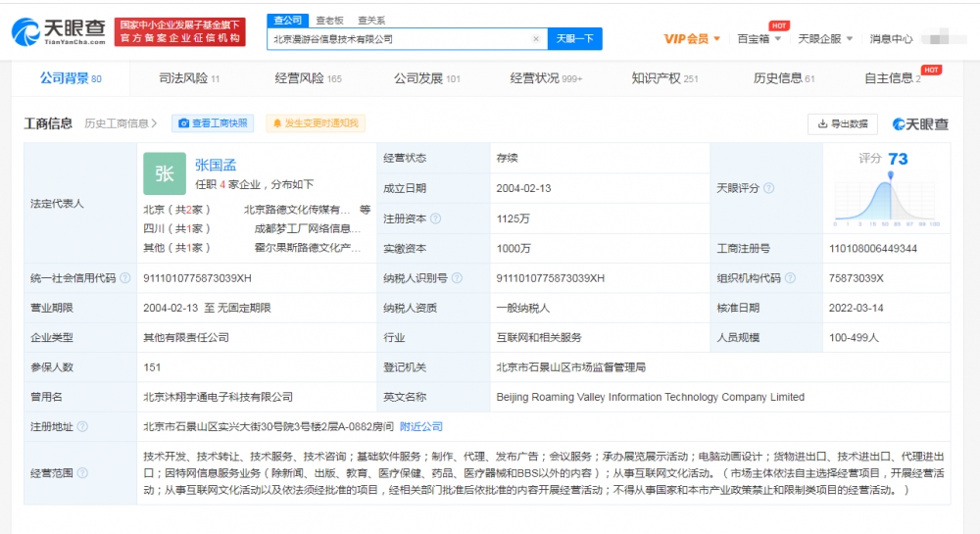The image size is (980, 534).
Task: Switch to the 历史信息 tab
Action: (x=784, y=78)
